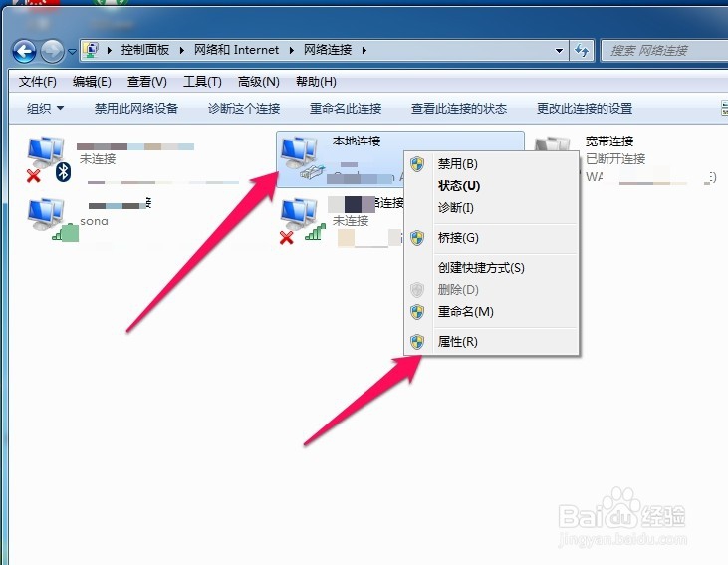This screenshot has height=565, width=728.
Task: Click 未连接 under the Bluetooth connection
Action: click(98, 159)
